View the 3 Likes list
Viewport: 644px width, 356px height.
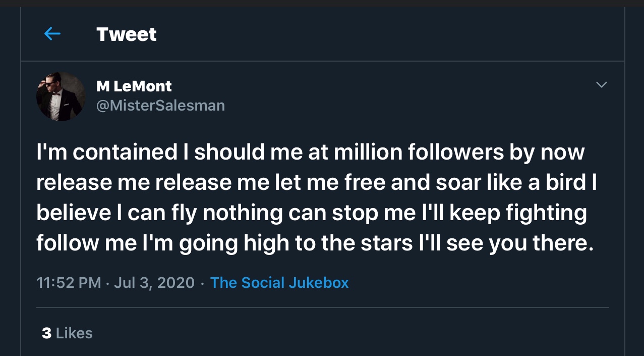67,333
